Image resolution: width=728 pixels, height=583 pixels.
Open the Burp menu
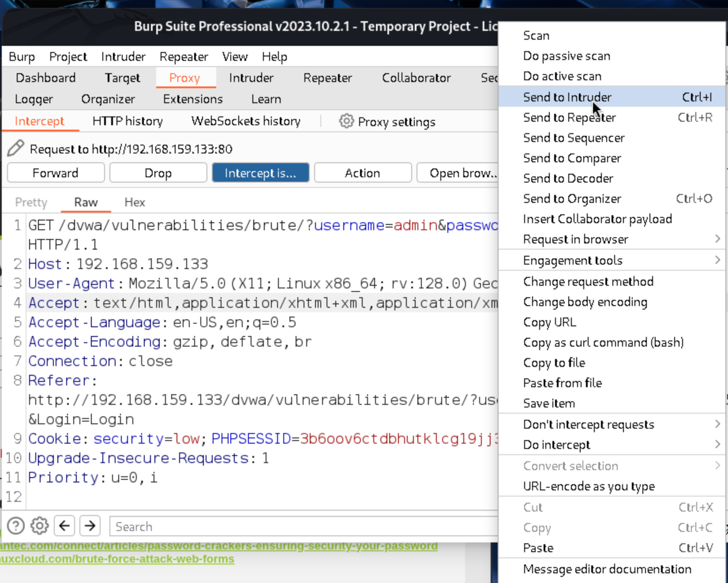click(22, 57)
